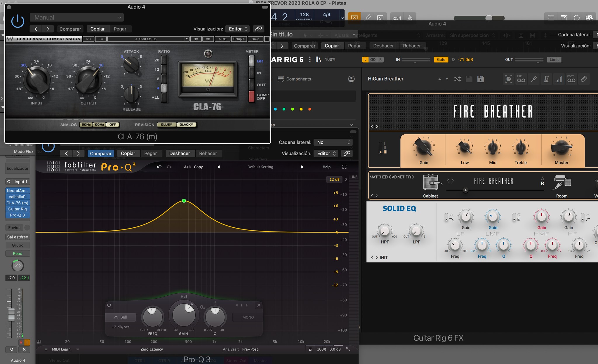598x364 pixels.
Task: Click Deshacer button in Pro-Q 3 header
Action: 180,154
